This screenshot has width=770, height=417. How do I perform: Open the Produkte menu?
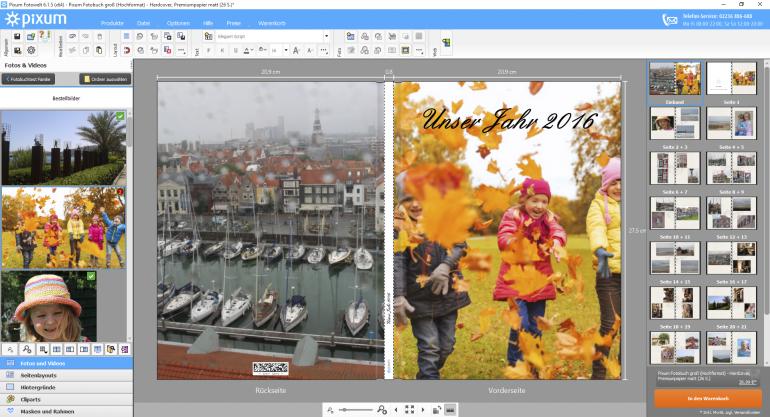pyautogui.click(x=112, y=23)
